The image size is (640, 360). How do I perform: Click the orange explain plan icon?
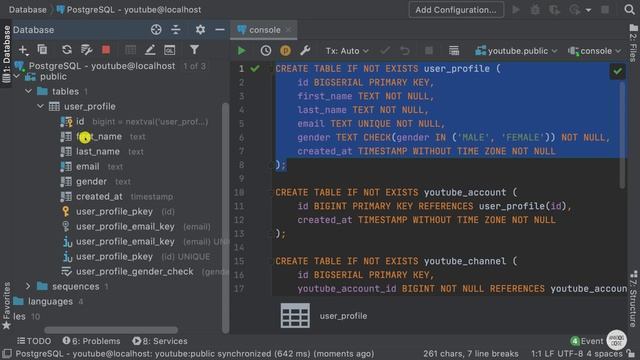pyautogui.click(x=285, y=51)
